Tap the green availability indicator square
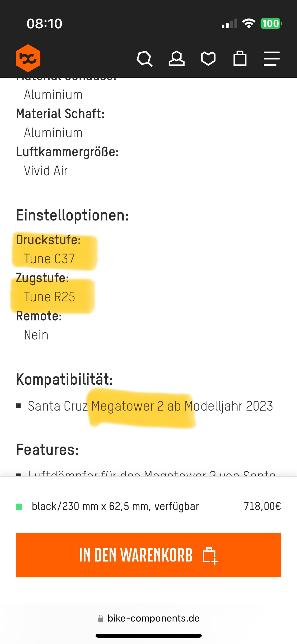 pyautogui.click(x=19, y=507)
